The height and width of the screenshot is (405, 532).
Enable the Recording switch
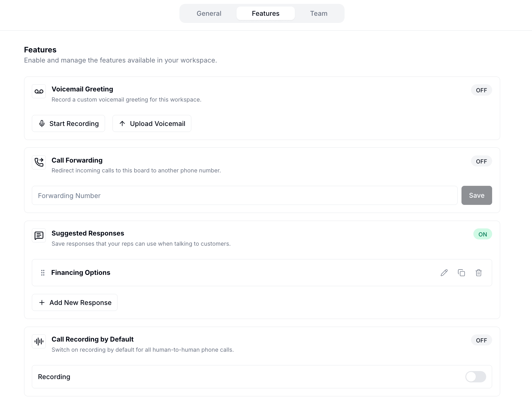click(476, 377)
